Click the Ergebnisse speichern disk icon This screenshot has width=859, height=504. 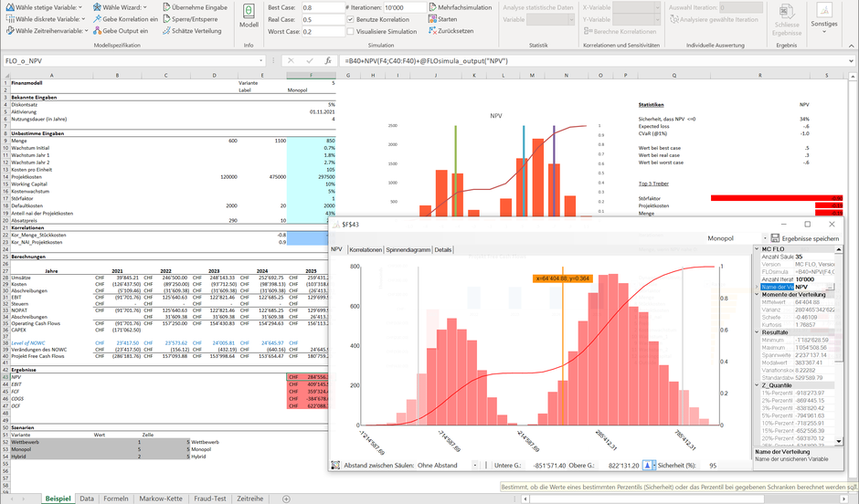click(x=775, y=238)
